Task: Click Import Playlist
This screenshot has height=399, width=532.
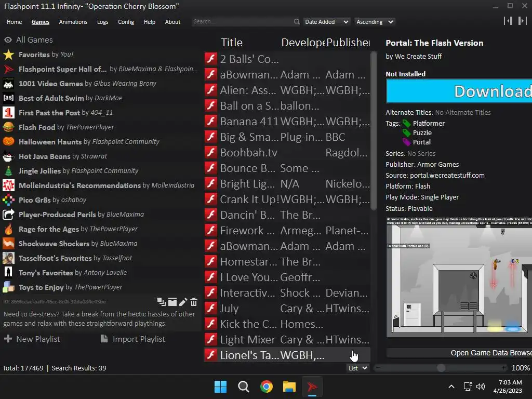Action: pos(133,339)
